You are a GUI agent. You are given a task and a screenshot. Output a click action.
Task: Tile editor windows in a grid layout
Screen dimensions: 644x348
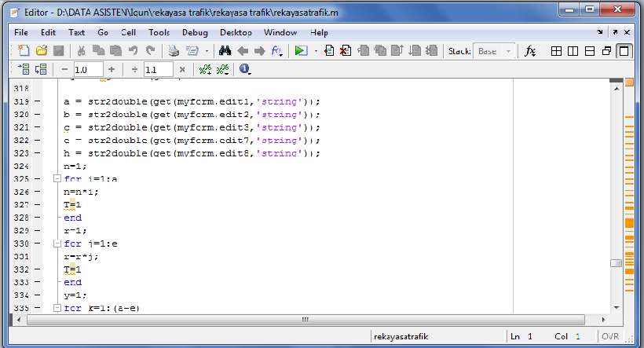[555, 51]
